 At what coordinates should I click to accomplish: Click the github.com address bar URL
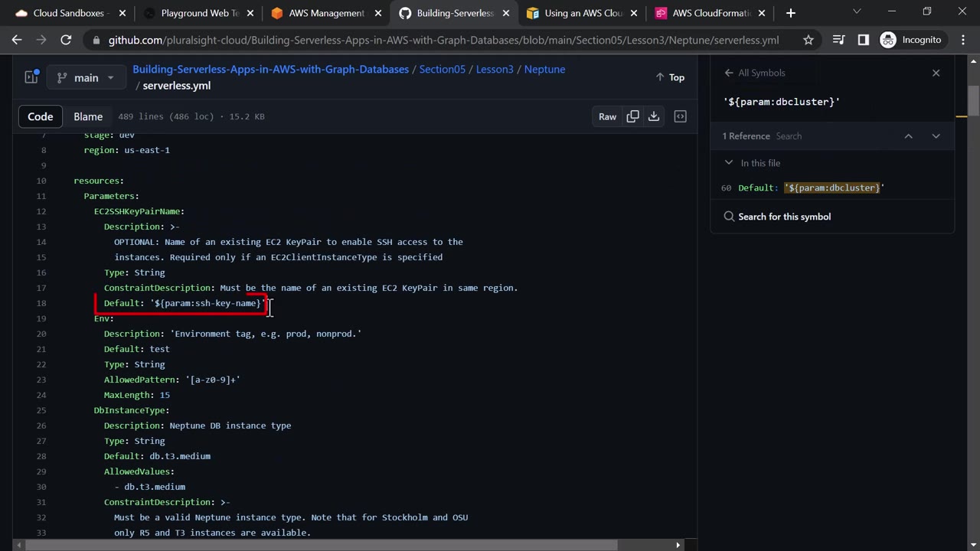pos(443,40)
